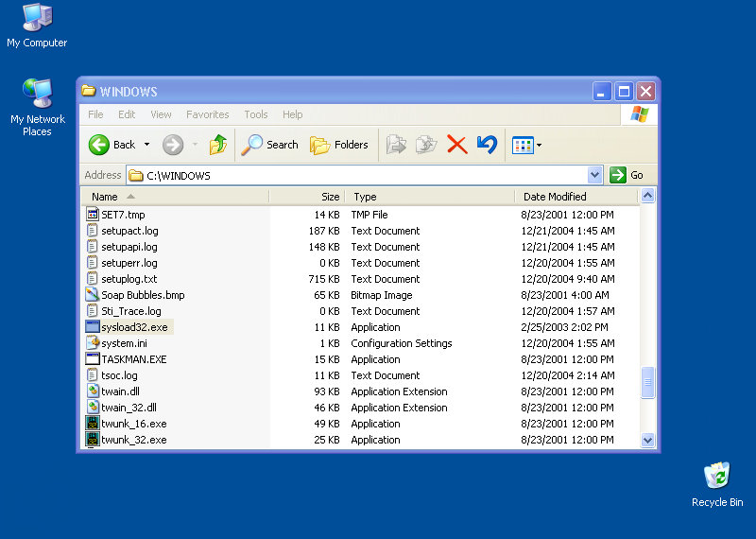Select the Soap Bubbles.bmp file icon
This screenshot has width=756, height=539.
click(92, 295)
